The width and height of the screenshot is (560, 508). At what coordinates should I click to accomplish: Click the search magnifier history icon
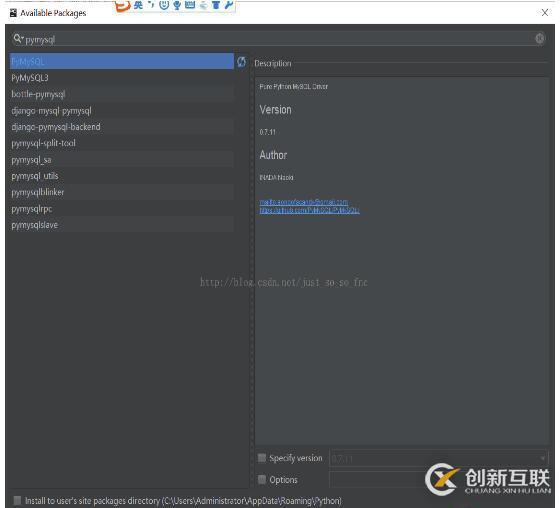18,38
